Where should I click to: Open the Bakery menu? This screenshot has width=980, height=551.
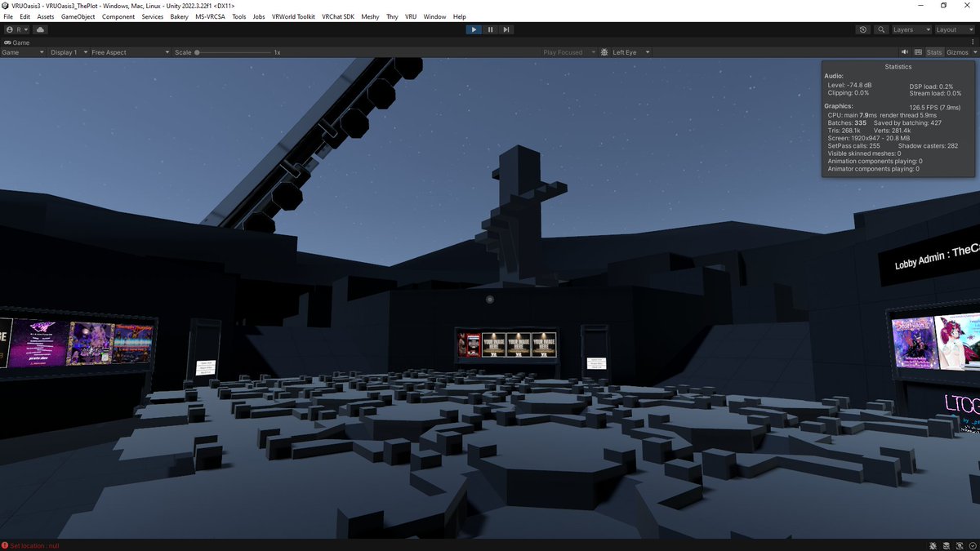(179, 16)
